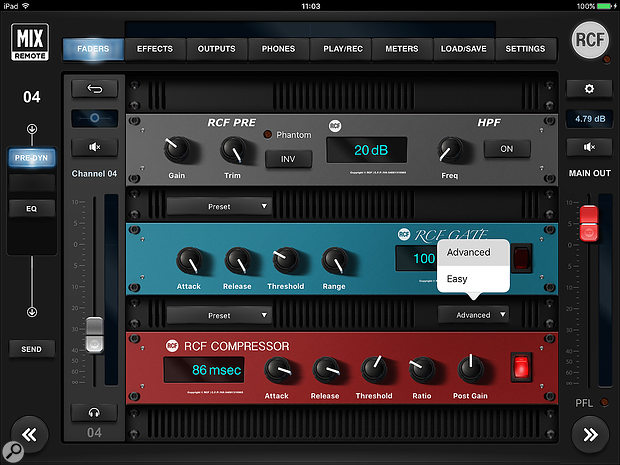This screenshot has width=620, height=465.
Task: Tap the MIX Remote logo
Action: (x=30, y=42)
